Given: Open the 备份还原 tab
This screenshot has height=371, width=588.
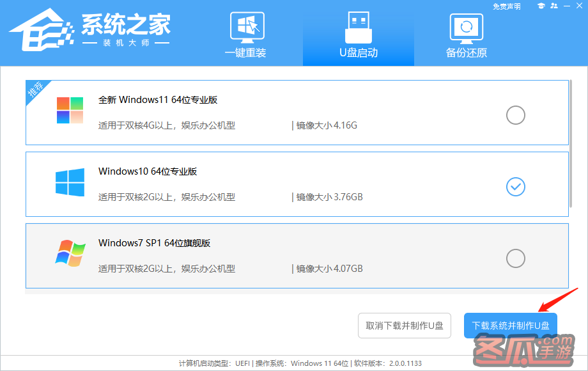Looking at the screenshot, I should coord(466,36).
